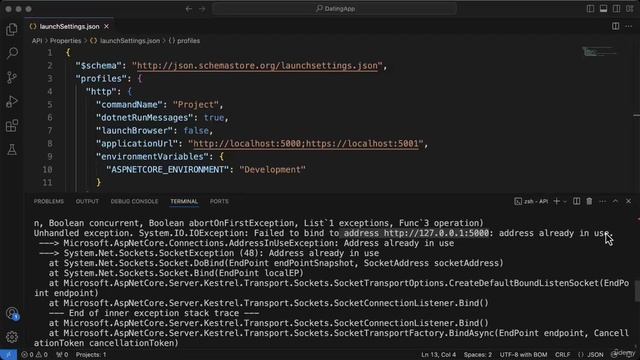The height and width of the screenshot is (360, 640).
Task: Open the Manage gear settings menu
Action: tap(12, 337)
